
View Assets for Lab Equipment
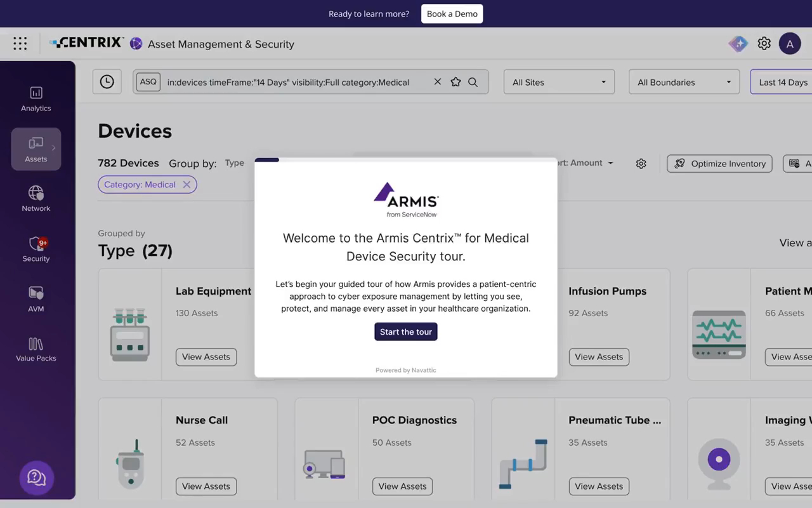pos(206,357)
